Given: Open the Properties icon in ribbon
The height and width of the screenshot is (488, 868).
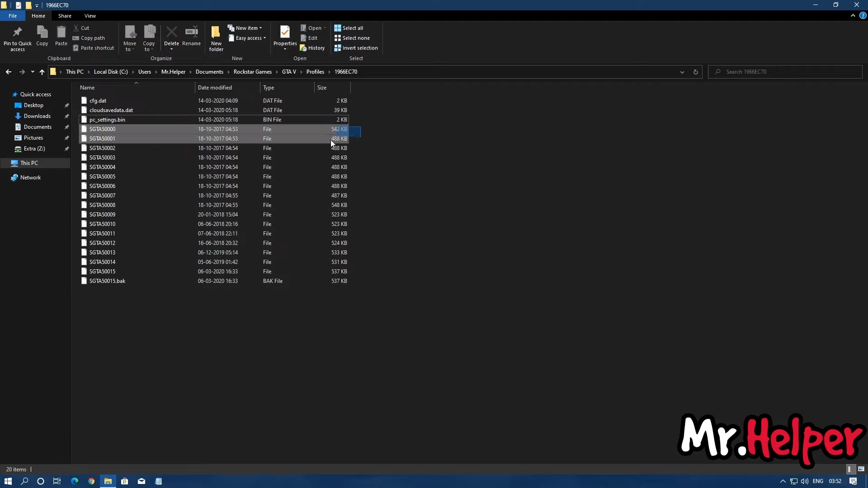Looking at the screenshot, I should (285, 33).
